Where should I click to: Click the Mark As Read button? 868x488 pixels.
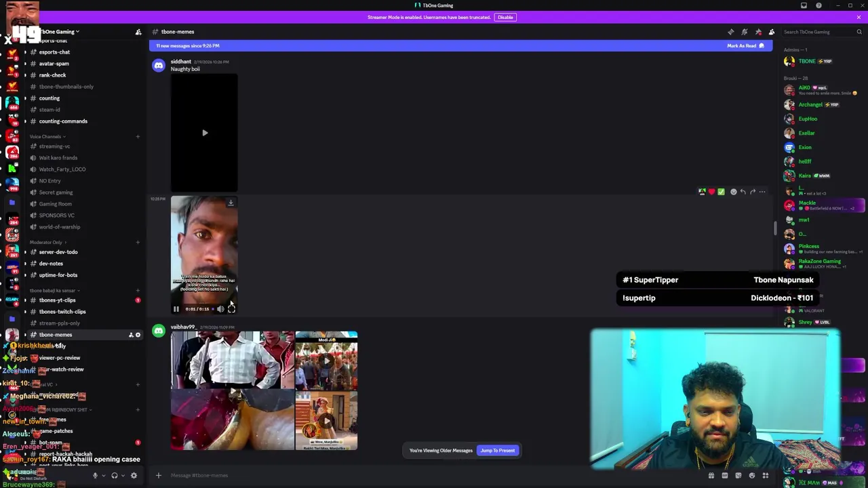[x=745, y=46]
